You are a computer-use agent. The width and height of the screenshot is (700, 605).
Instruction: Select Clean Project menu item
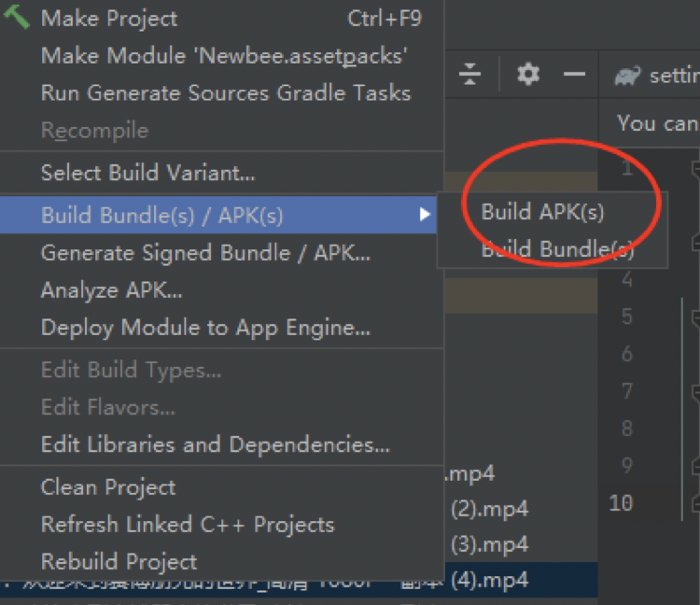click(x=107, y=487)
